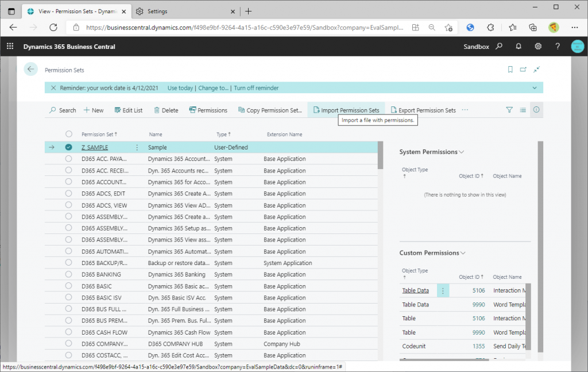Click the browser address bar

pos(245,28)
